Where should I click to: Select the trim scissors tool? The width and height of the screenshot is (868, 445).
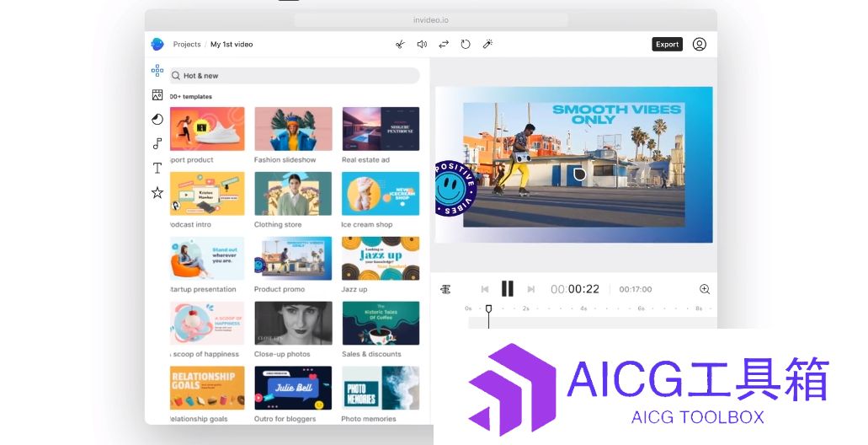(400, 45)
